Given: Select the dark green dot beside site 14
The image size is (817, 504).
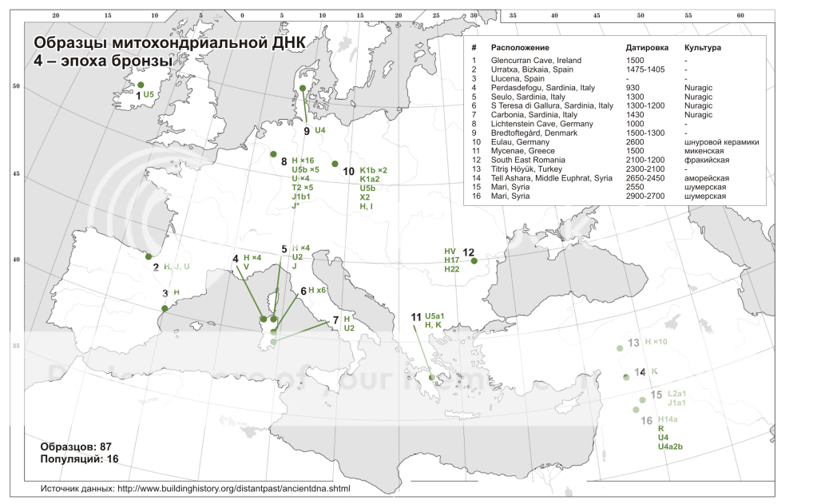Looking at the screenshot, I should [626, 377].
